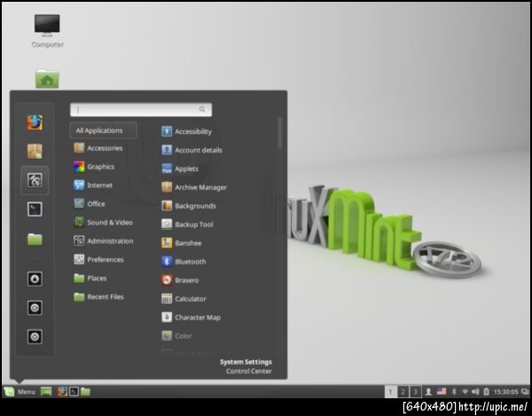Image resolution: width=532 pixels, height=416 pixels.
Task: Open System Settings favorite icon
Action: [x=35, y=180]
